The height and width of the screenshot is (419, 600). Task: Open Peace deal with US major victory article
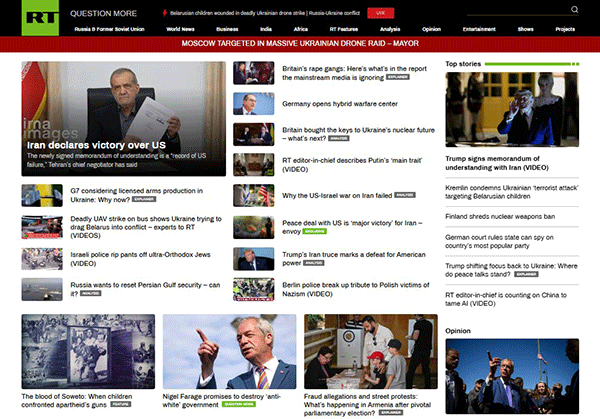[x=352, y=227]
